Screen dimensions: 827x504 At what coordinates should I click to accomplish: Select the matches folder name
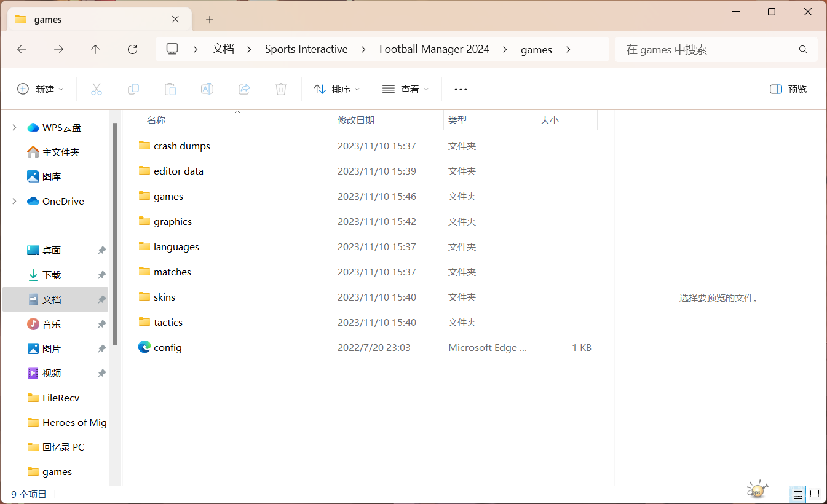coord(172,272)
